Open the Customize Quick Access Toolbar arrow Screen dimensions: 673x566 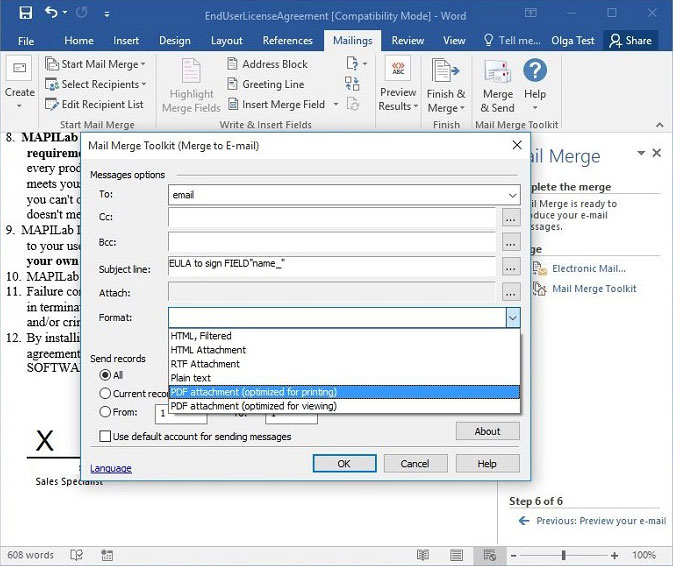click(x=107, y=14)
